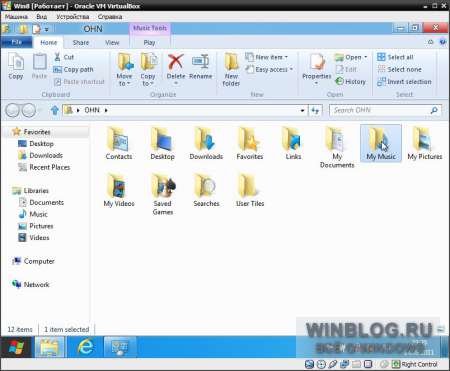Click the Windows Start button

click(16, 347)
